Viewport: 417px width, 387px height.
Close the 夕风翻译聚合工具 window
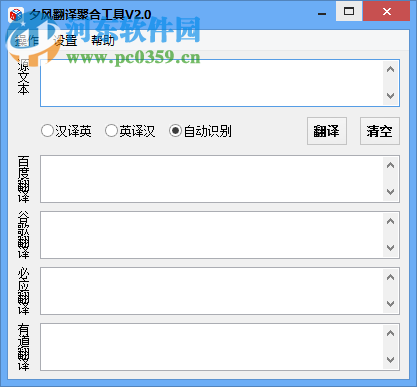coord(387,11)
